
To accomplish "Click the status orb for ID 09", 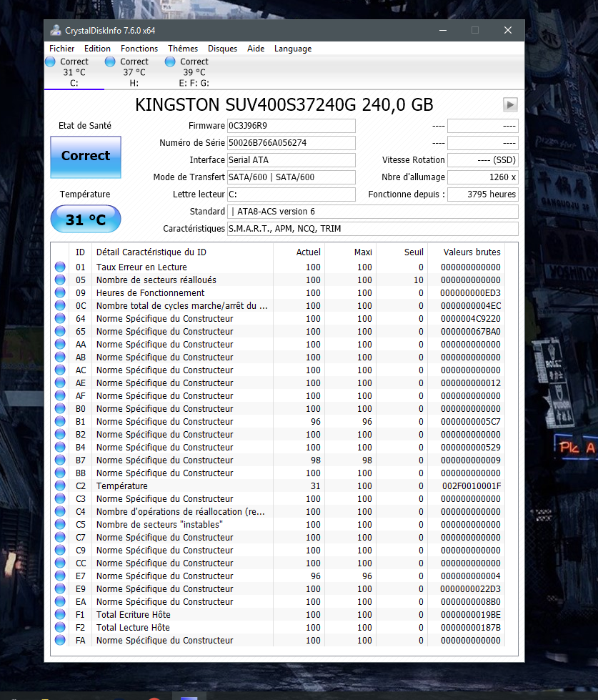I will [x=60, y=293].
